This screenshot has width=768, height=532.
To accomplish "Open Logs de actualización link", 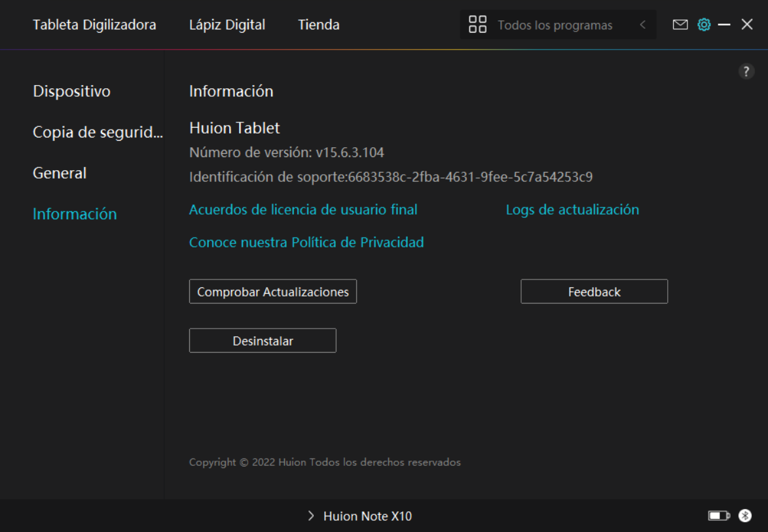I will point(572,209).
